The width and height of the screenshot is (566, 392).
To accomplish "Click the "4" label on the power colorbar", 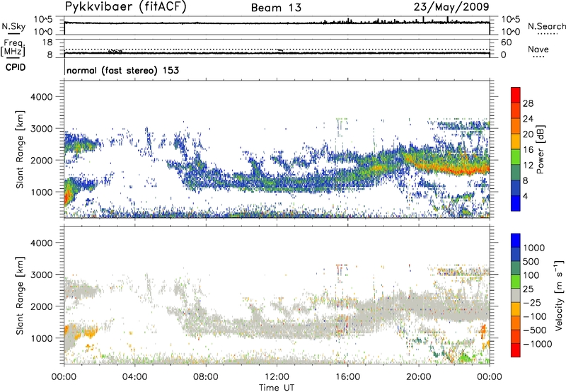I will tap(525, 196).
